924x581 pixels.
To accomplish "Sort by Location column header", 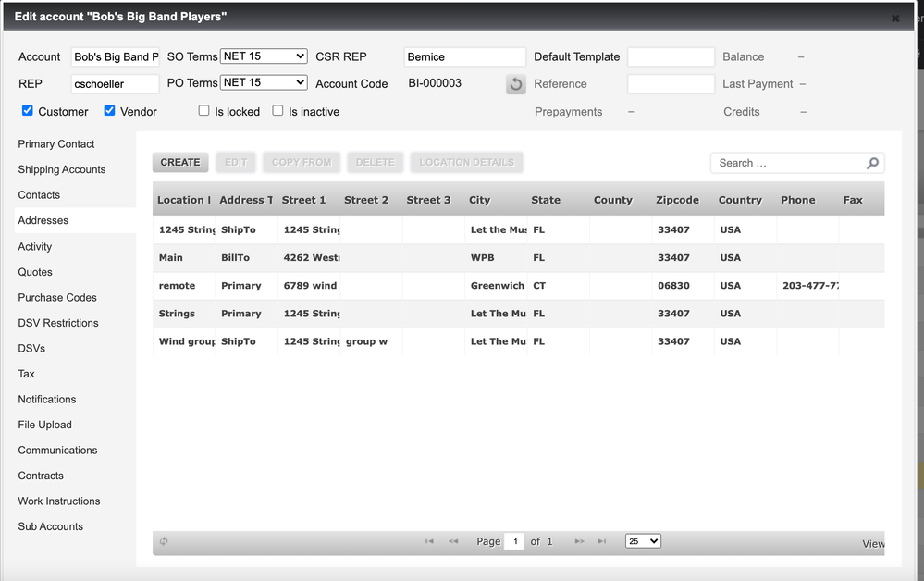I will pos(184,200).
